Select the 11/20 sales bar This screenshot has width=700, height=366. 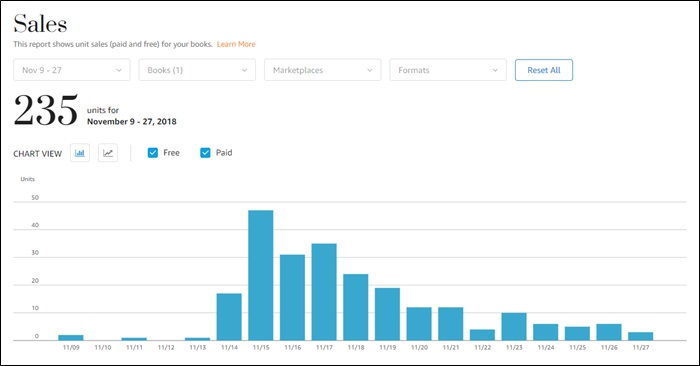pyautogui.click(x=419, y=324)
